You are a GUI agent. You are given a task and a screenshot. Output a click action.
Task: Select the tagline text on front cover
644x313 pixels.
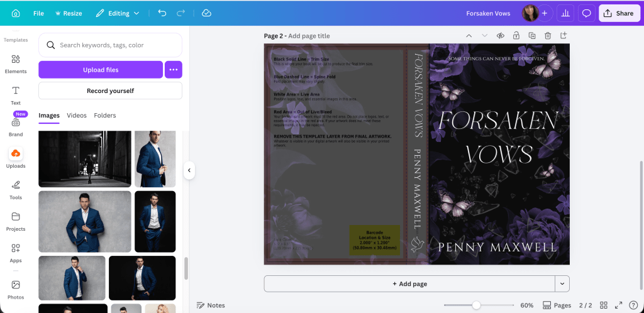(x=496, y=58)
